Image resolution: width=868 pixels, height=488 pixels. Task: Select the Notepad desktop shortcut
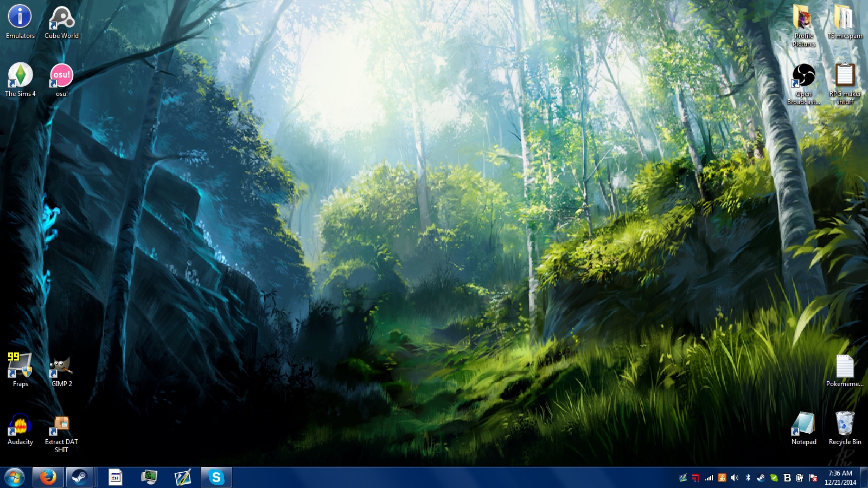(x=803, y=428)
